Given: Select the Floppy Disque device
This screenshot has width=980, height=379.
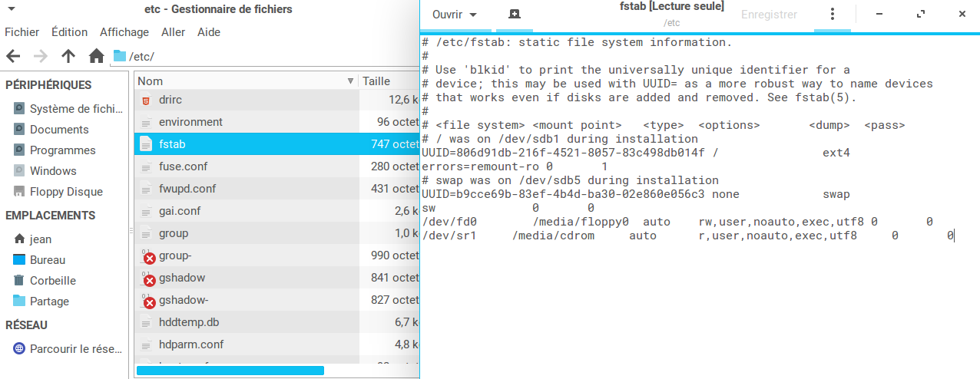Looking at the screenshot, I should (x=65, y=192).
